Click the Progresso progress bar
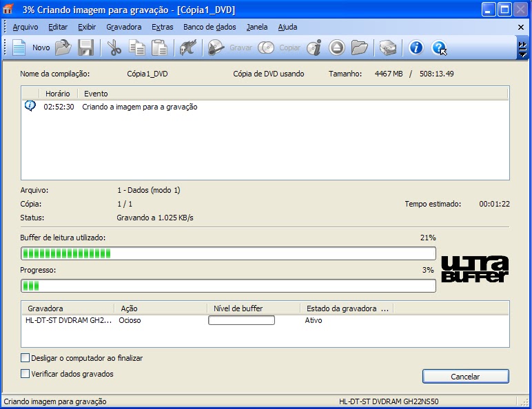The width and height of the screenshot is (532, 409). 228,286
